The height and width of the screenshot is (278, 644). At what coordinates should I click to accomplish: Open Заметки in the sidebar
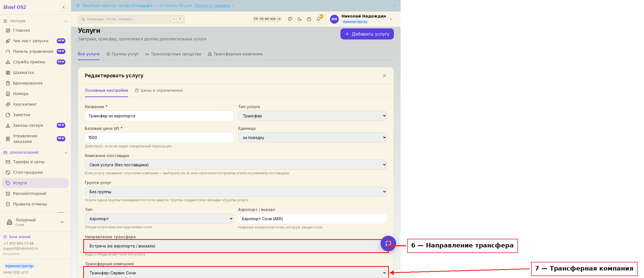click(35, 115)
